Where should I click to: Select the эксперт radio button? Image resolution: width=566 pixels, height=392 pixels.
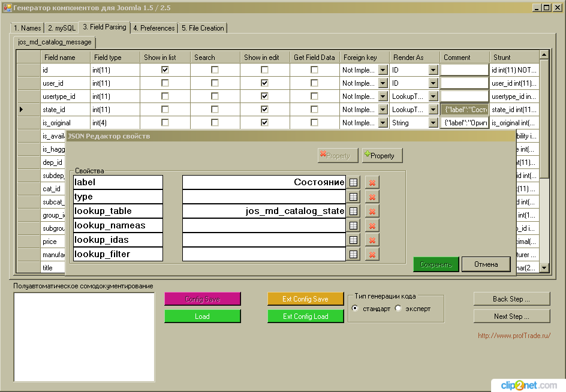tap(398, 309)
